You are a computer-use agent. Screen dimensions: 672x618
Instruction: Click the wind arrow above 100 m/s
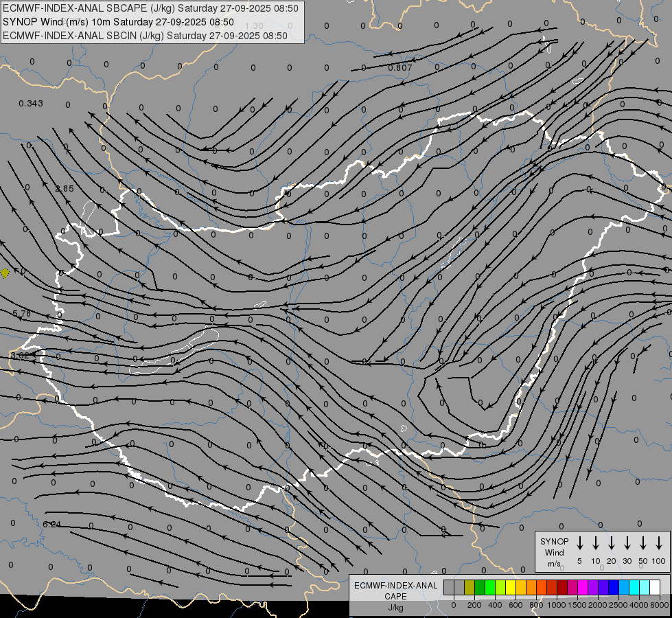point(659,543)
